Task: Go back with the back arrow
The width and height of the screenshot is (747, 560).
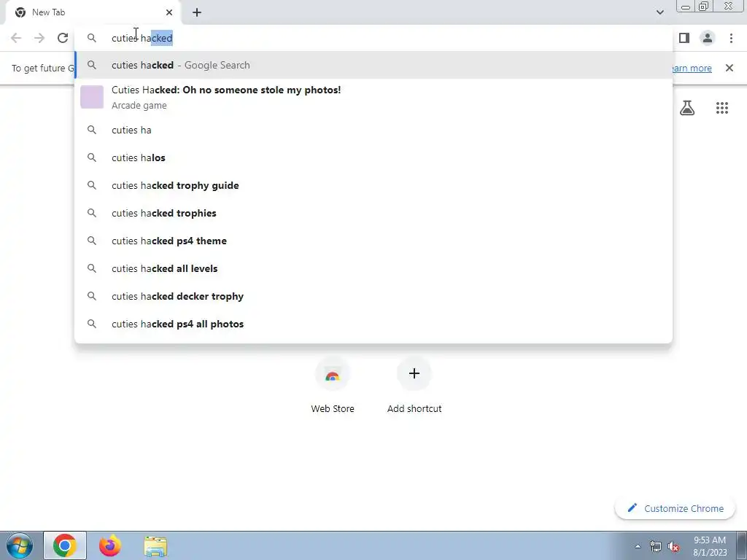Action: click(x=16, y=38)
